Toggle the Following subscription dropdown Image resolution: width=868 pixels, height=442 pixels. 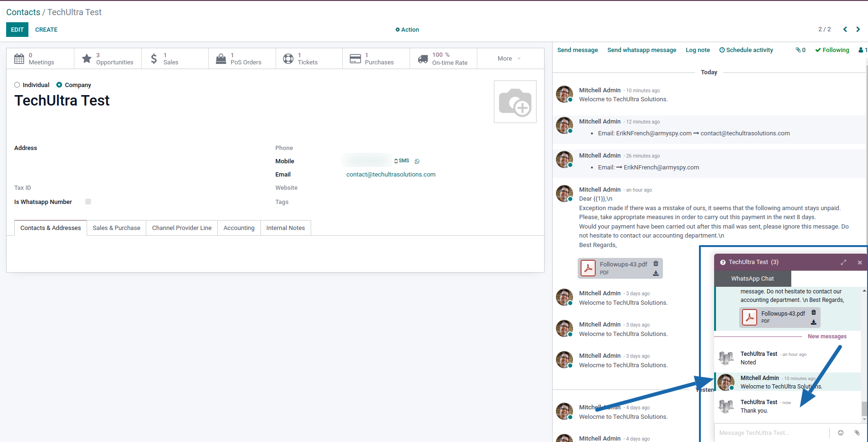point(832,50)
